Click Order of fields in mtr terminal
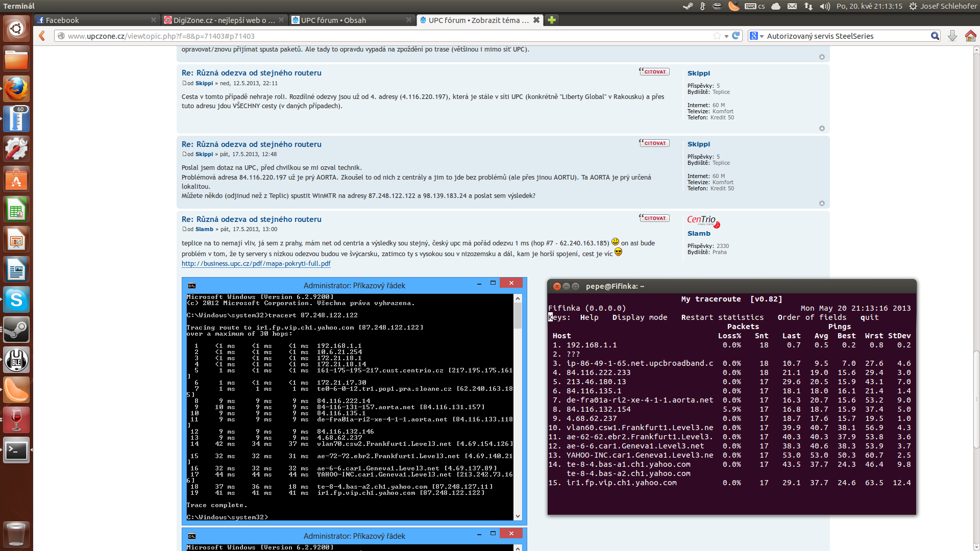980x551 pixels. click(812, 317)
